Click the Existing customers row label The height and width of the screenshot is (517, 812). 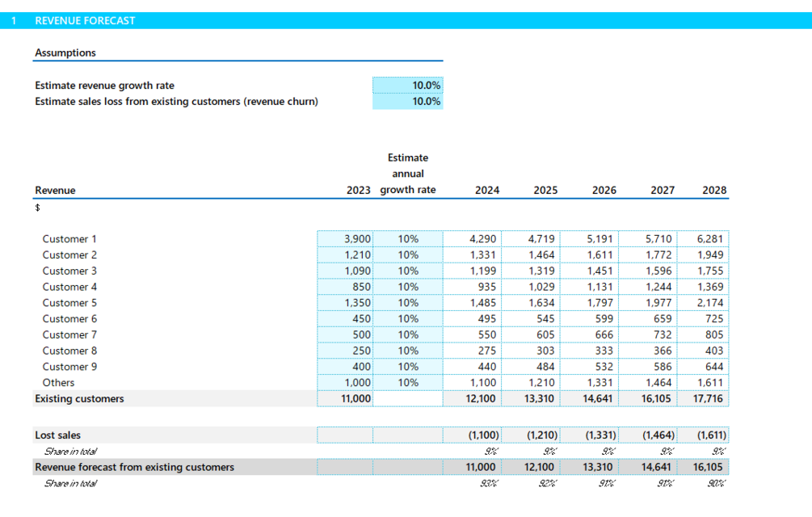79,399
